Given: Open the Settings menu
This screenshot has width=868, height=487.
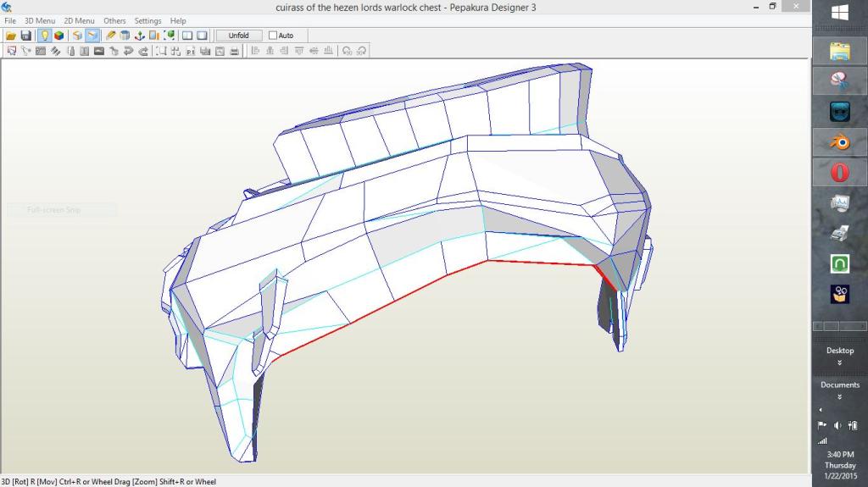Looking at the screenshot, I should [x=147, y=20].
